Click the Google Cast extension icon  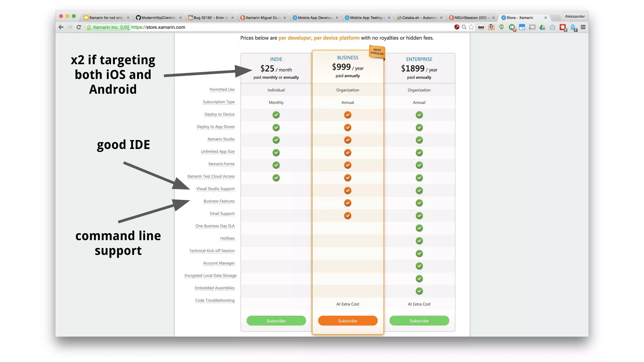tap(532, 27)
